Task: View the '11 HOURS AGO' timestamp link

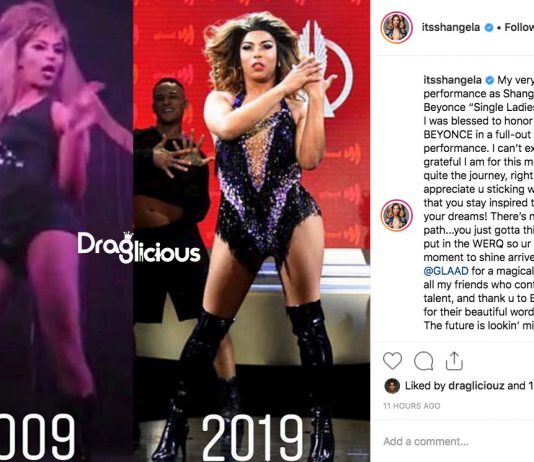Action: (x=412, y=406)
